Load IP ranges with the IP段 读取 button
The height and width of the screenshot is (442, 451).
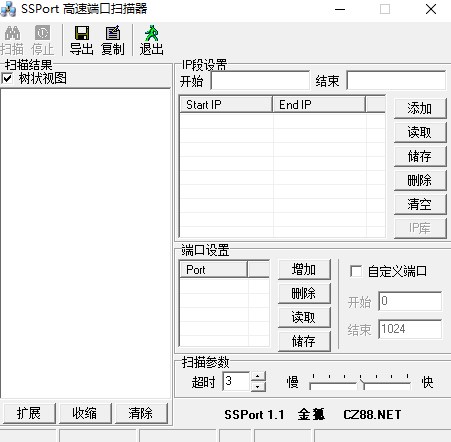(420, 132)
